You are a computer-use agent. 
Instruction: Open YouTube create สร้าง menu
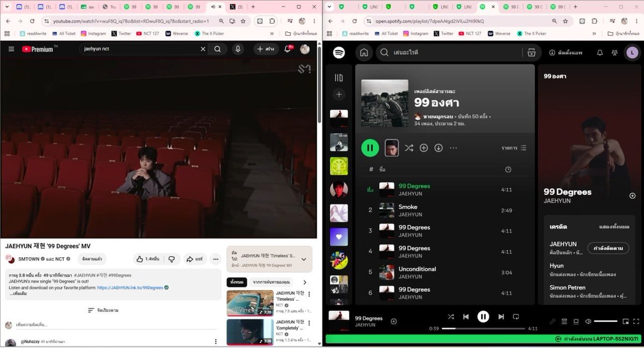[266, 49]
